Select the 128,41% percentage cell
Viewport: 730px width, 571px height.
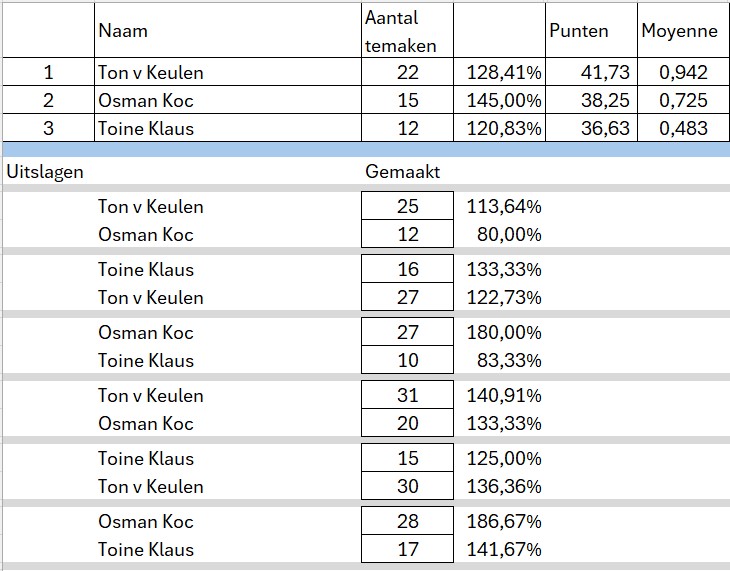click(x=504, y=72)
